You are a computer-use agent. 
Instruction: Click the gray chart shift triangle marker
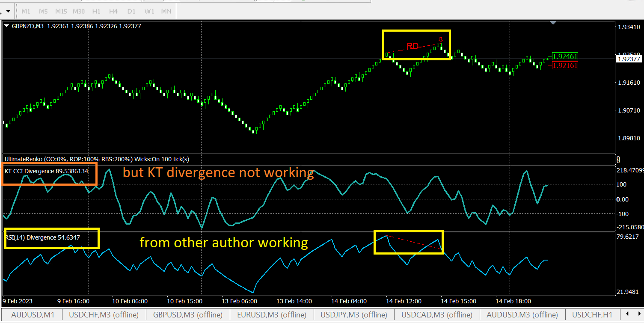click(x=553, y=23)
